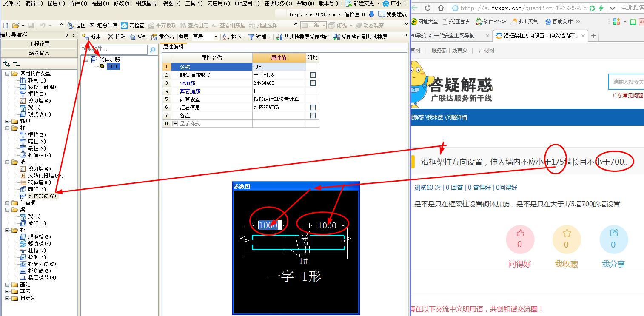
Task: Select 筏板基础(M) in navigator tree
Action: (42, 87)
